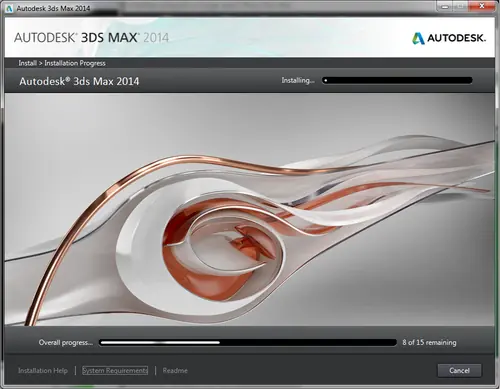This screenshot has height=389, width=500.
Task: Click the "Overall progress..." label
Action: [x=66, y=342]
